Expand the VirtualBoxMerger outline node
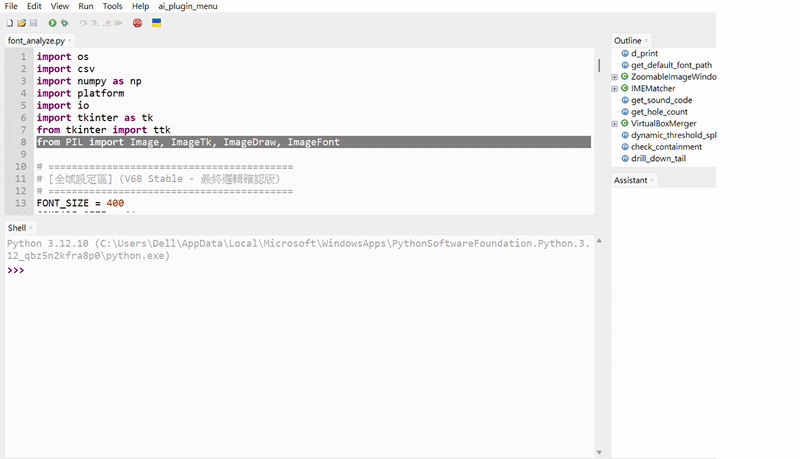 tap(615, 124)
